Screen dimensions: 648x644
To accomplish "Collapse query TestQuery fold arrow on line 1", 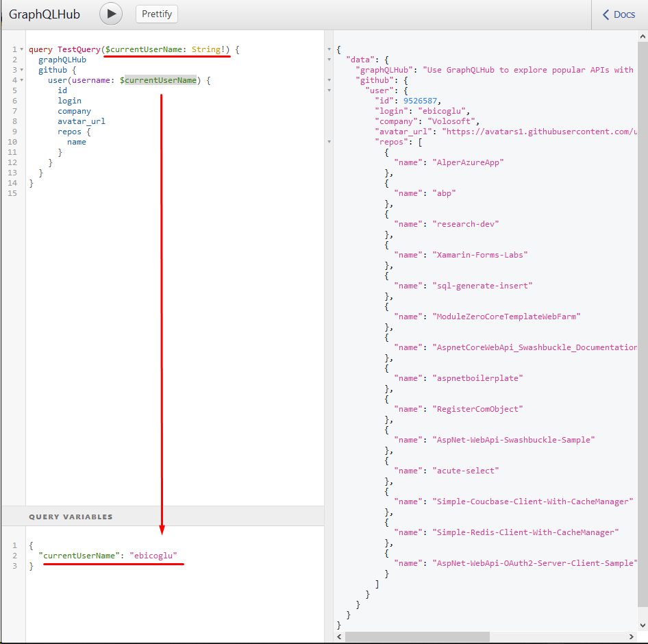I will coord(21,49).
